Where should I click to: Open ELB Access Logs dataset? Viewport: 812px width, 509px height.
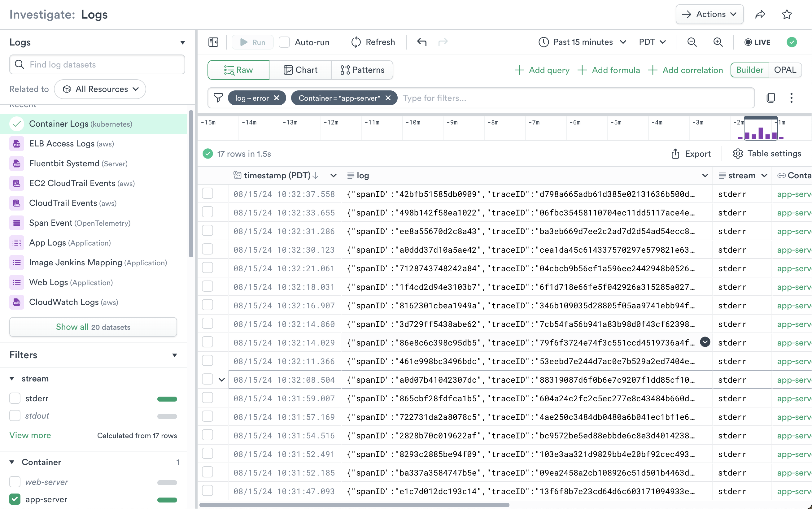click(94, 144)
